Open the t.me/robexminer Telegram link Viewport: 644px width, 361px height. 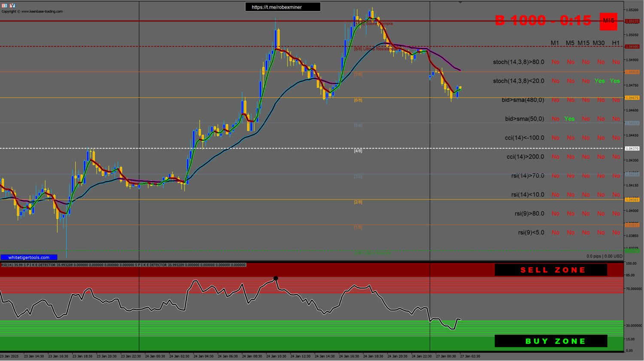(x=282, y=7)
